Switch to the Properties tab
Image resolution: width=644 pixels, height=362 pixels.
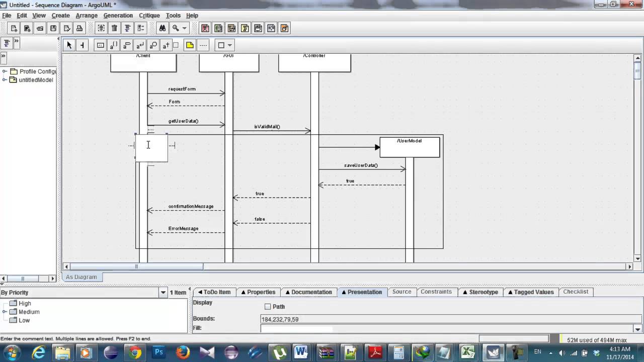pyautogui.click(x=258, y=292)
